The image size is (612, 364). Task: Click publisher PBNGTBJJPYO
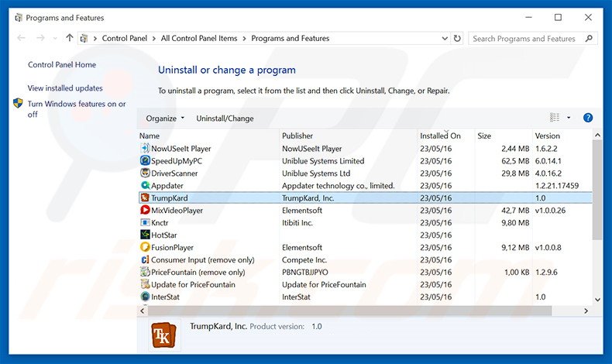(x=304, y=273)
